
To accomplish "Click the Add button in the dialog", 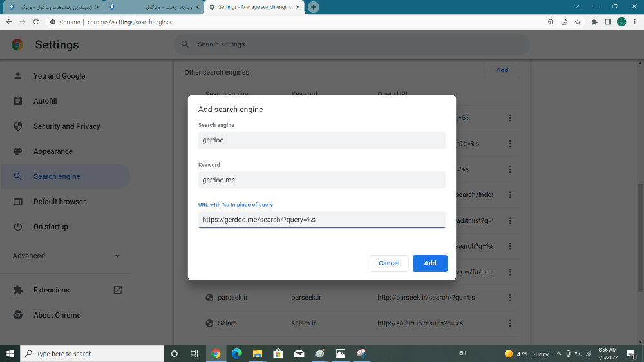I will [x=430, y=263].
